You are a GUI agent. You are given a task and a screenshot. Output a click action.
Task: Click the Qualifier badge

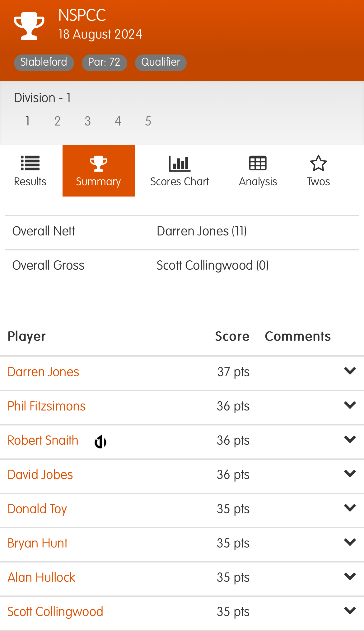(161, 63)
